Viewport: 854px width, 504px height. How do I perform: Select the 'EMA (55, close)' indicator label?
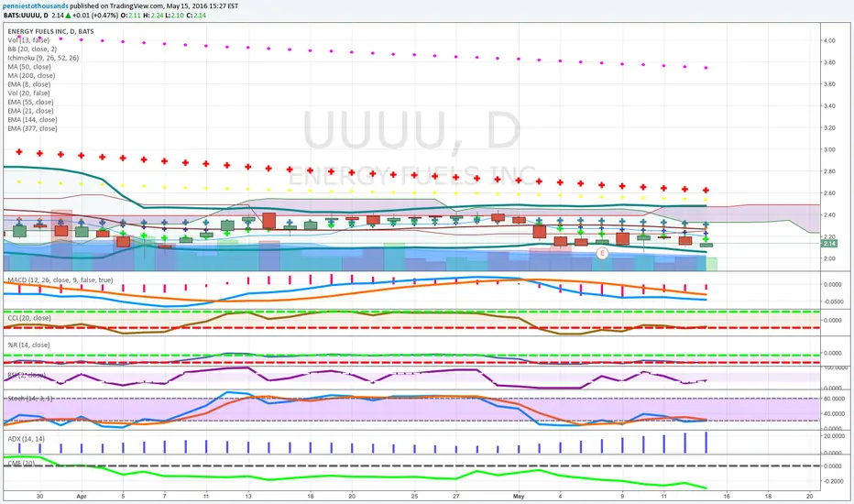(x=30, y=102)
